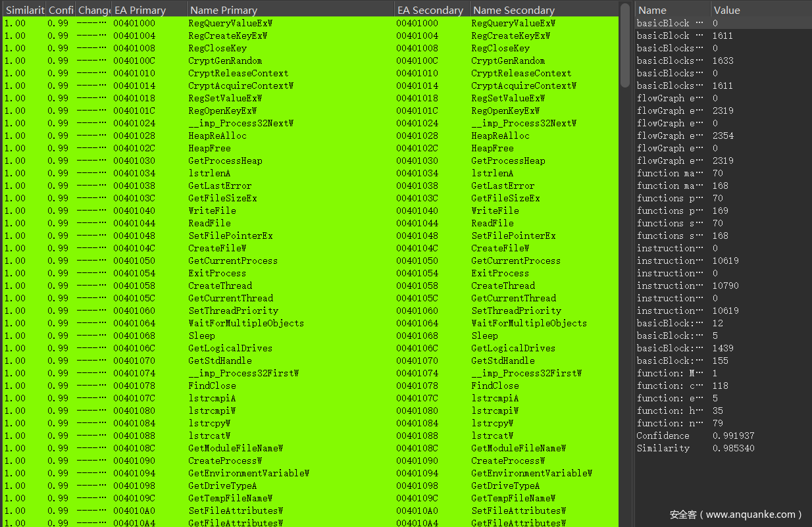This screenshot has height=527, width=812.
Task: Click the Name column header in side panel
Action: 672,10
